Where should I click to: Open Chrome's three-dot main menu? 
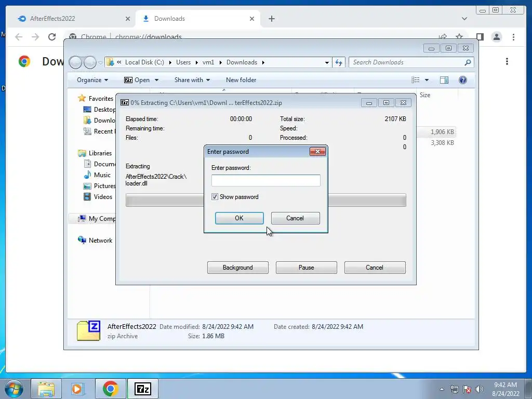click(514, 37)
